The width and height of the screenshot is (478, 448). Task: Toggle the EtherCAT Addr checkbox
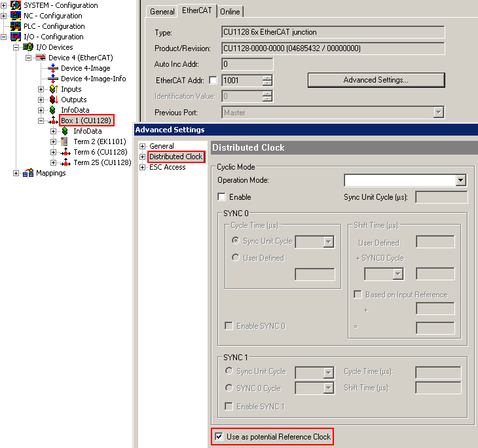213,80
